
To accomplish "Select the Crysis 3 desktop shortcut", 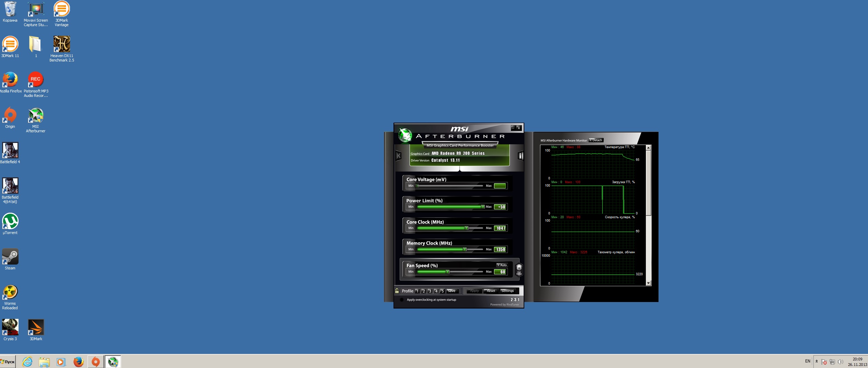I will 10,330.
